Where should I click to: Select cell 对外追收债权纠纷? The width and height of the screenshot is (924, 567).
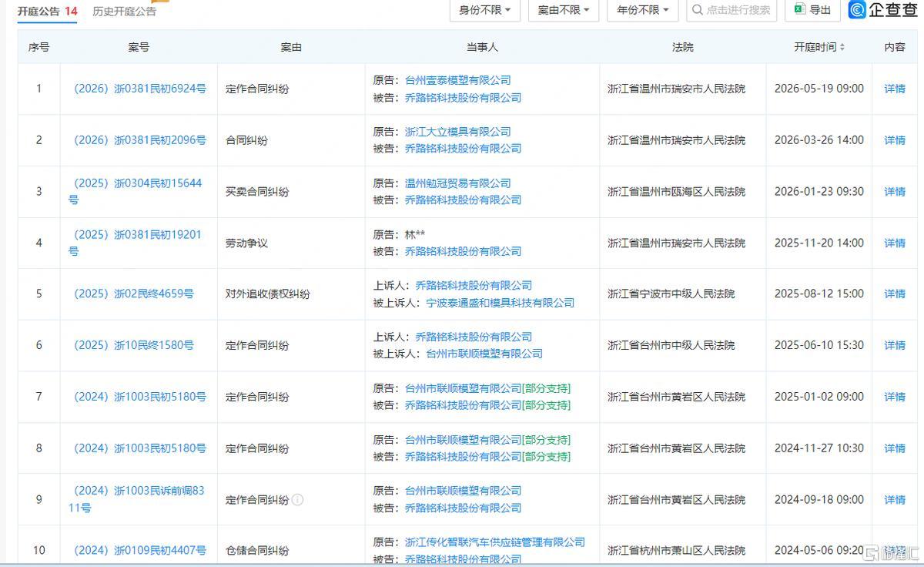[268, 294]
